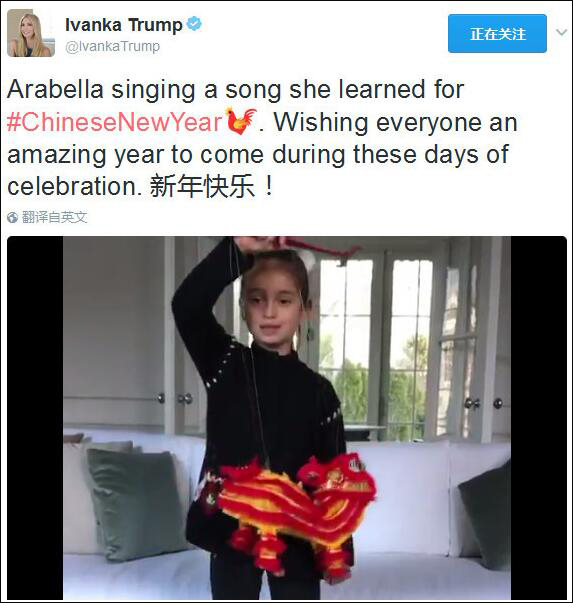
Task: Expand the chevron menu beside the follow button
Action: pyautogui.click(x=561, y=33)
